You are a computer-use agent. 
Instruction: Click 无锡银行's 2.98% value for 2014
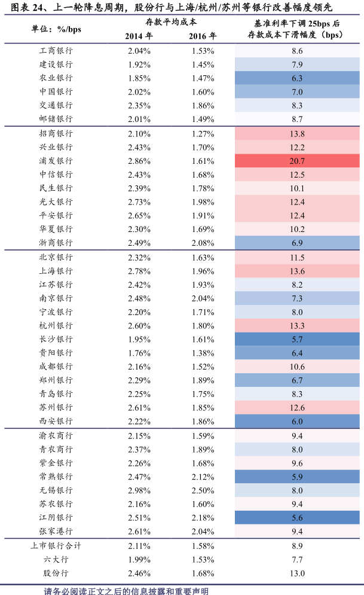tap(139, 490)
